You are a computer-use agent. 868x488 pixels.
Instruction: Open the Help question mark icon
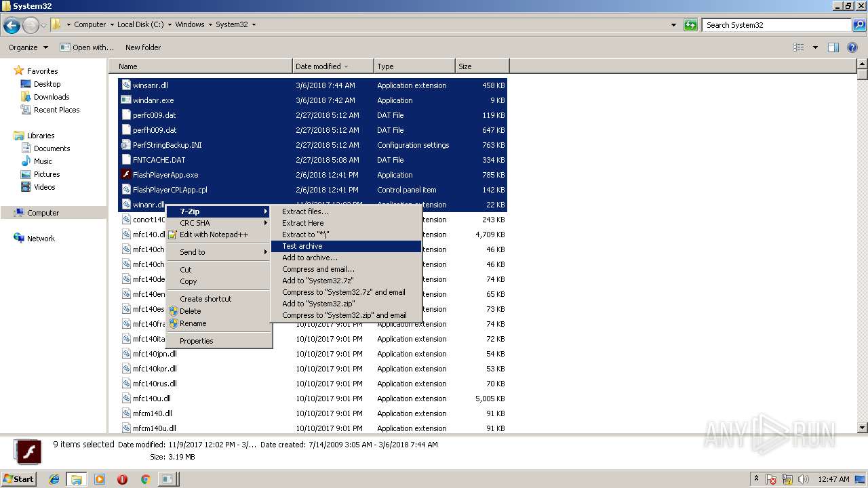(853, 47)
